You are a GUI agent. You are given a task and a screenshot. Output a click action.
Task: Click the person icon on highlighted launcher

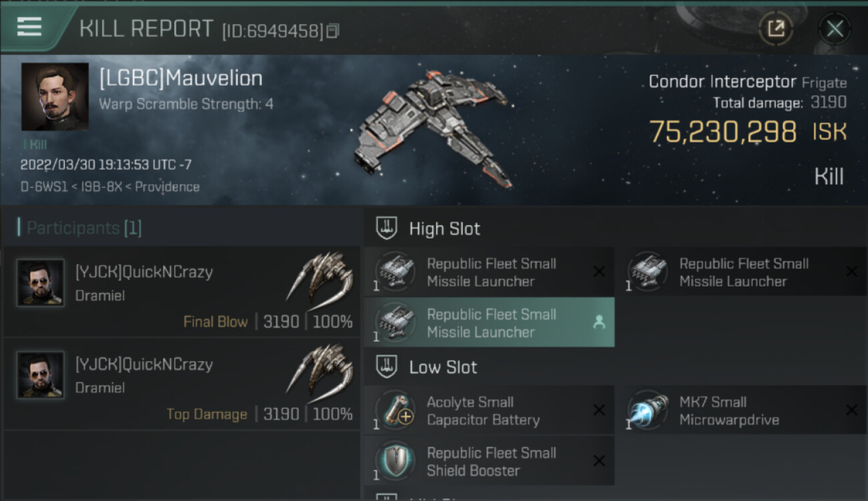(599, 323)
